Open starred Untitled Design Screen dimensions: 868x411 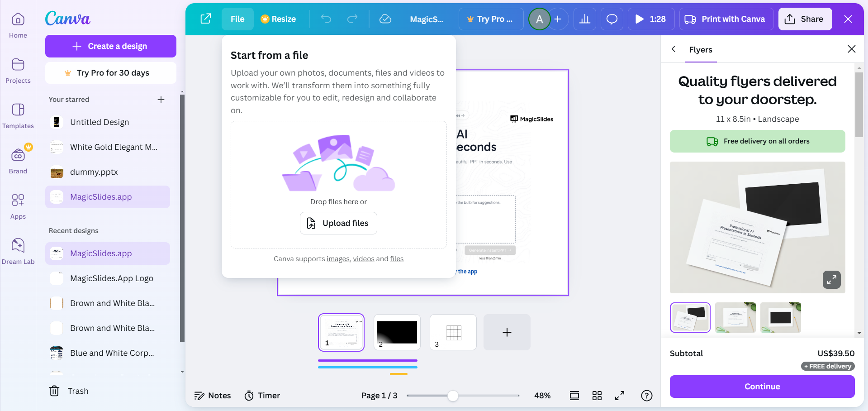pyautogui.click(x=108, y=122)
